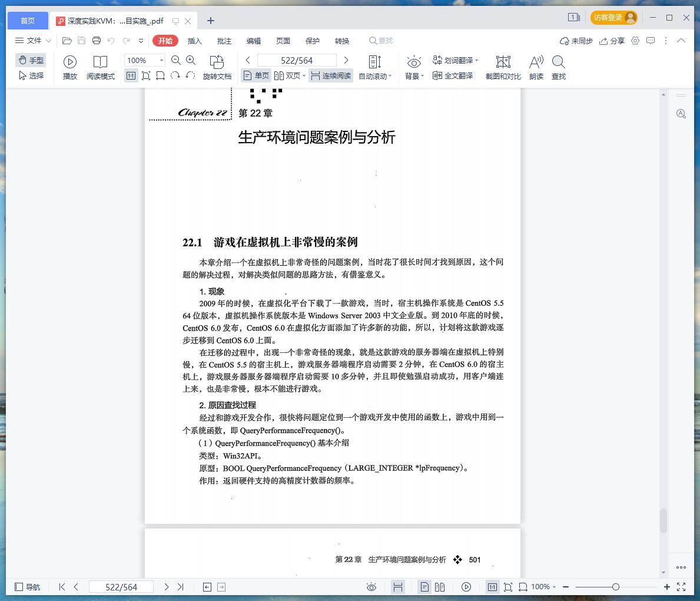Toggle continuous scroll icon in status bar
This screenshot has width=700, height=601.
coord(398,587)
